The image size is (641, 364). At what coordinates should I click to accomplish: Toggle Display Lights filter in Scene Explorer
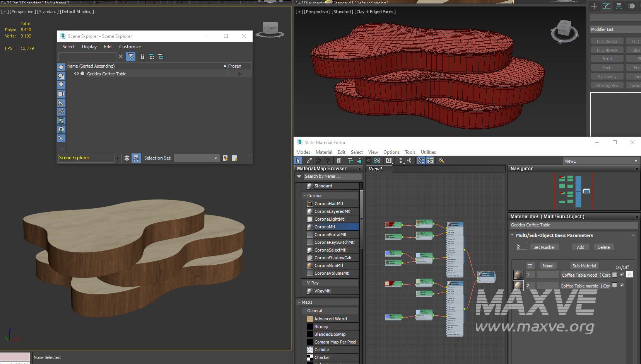(x=61, y=85)
